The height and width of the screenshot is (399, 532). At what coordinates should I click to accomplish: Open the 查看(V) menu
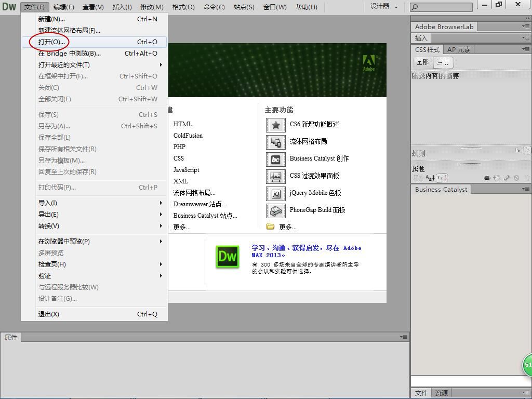94,7
